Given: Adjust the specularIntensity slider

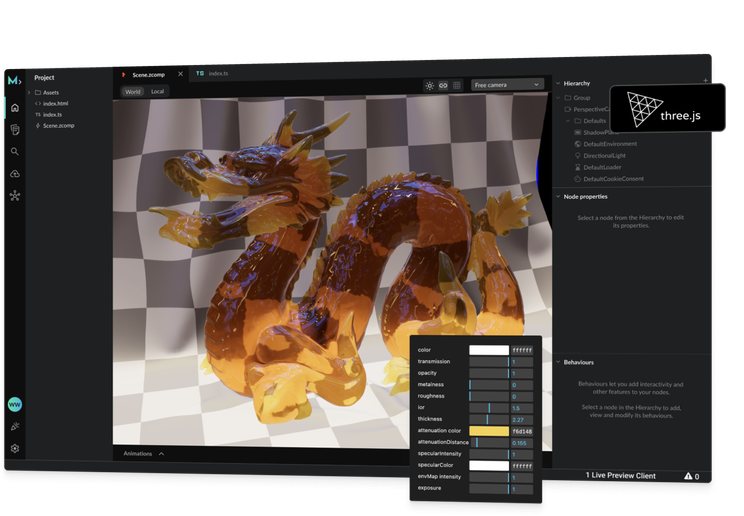Looking at the screenshot, I should click(x=489, y=454).
